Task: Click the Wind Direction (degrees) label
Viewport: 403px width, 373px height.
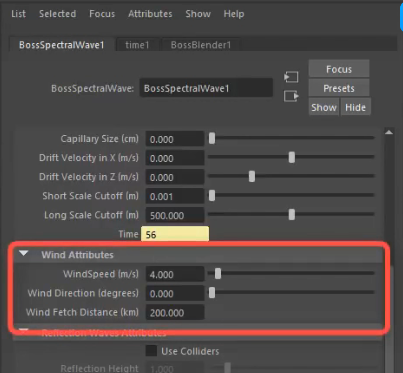Action: point(83,293)
